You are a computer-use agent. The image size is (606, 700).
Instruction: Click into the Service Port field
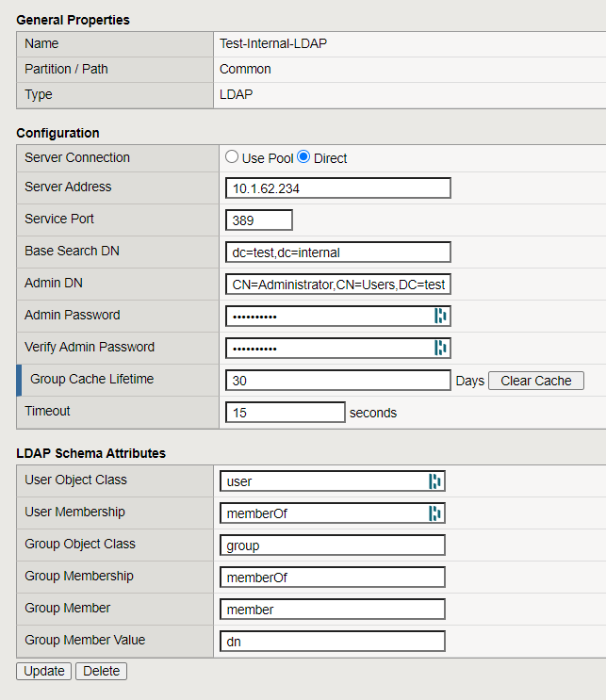(x=259, y=220)
